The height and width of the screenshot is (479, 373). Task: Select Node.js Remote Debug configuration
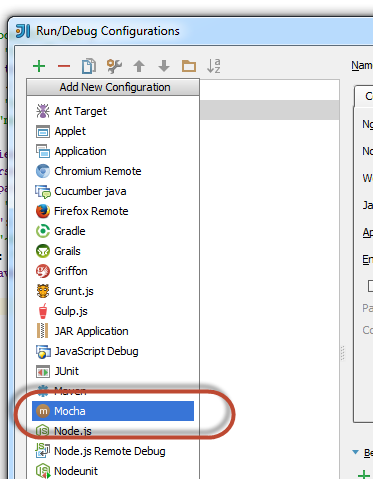point(113,451)
